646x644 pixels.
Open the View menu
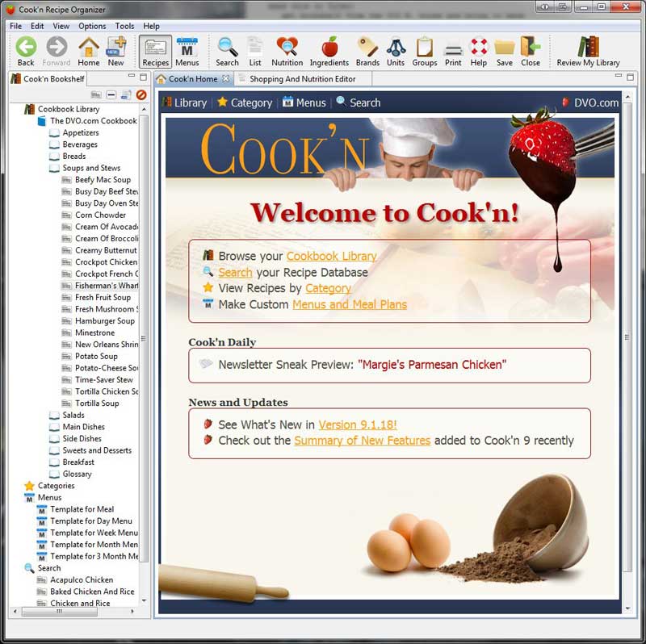(61, 26)
